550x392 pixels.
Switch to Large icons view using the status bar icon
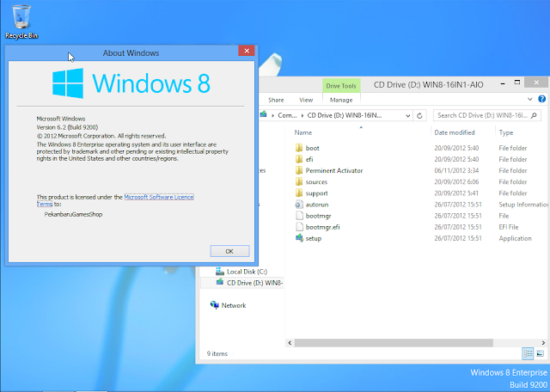pos(541,354)
